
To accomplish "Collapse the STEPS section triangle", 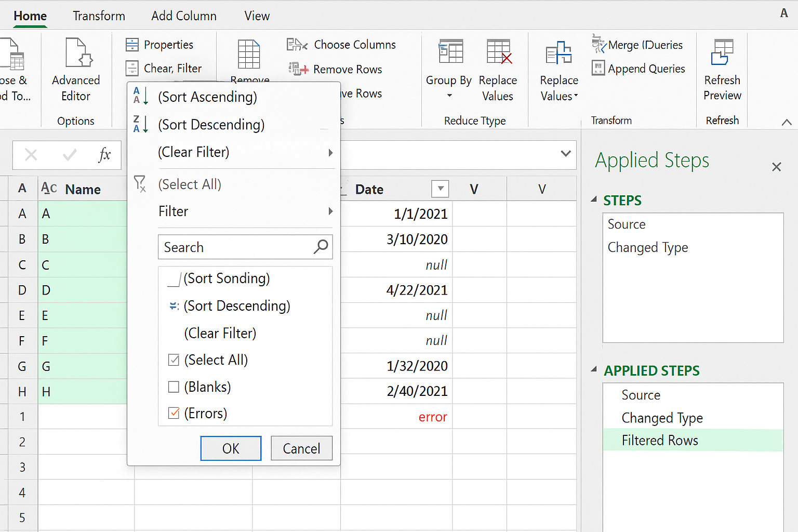I will [x=594, y=199].
